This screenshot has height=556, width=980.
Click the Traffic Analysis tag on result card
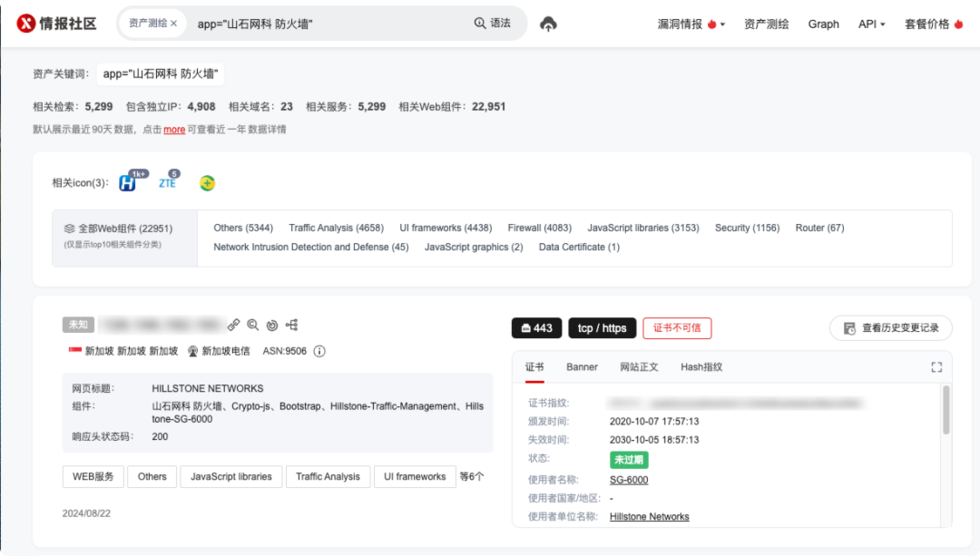point(328,477)
